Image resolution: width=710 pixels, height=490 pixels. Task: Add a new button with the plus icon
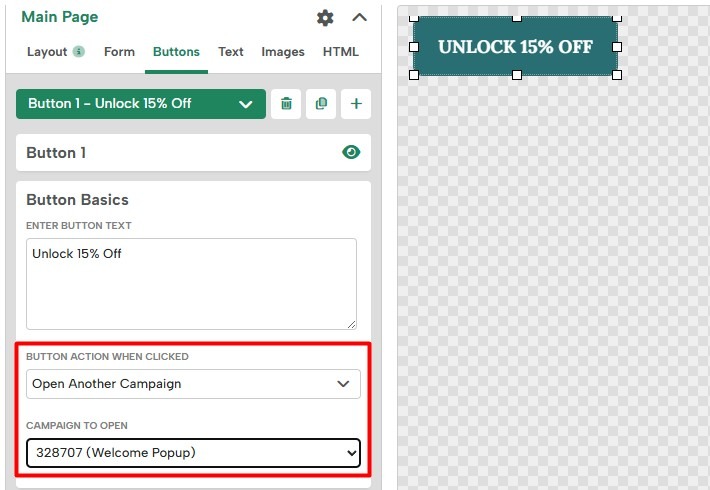pyautogui.click(x=356, y=104)
